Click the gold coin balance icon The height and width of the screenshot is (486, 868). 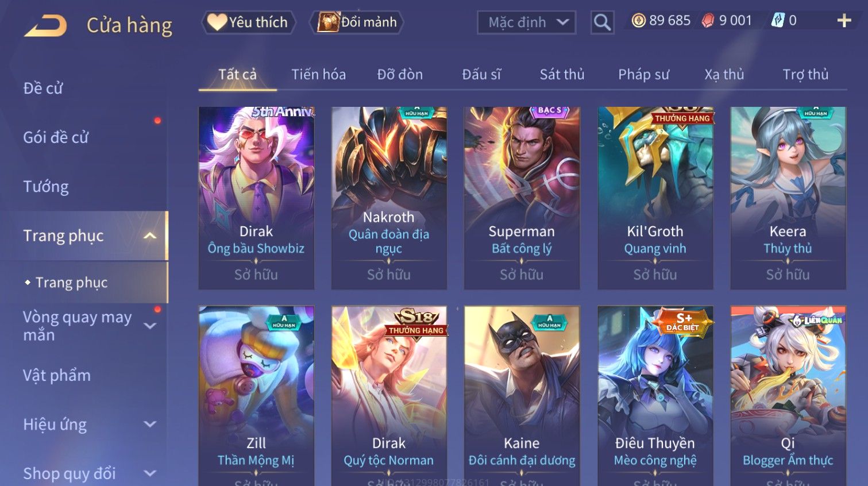(x=638, y=21)
